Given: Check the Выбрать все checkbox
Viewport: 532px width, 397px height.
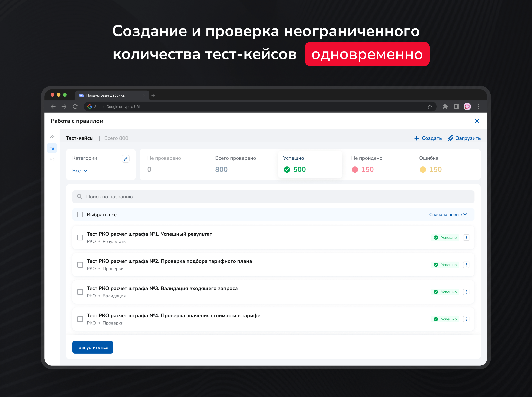Looking at the screenshot, I should click(x=80, y=214).
